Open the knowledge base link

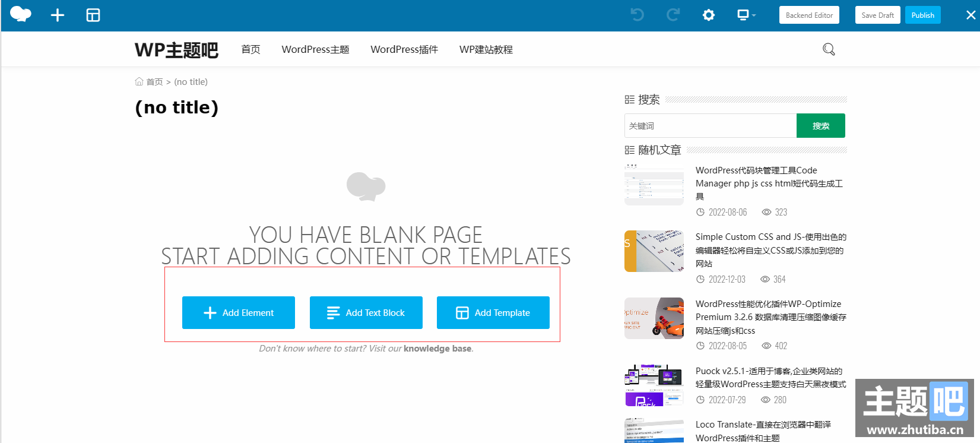coord(437,349)
